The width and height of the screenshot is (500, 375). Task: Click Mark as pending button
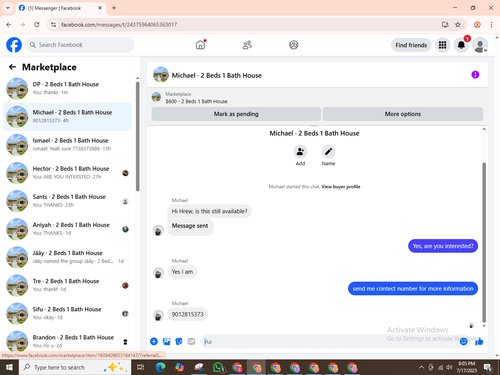coord(236,114)
